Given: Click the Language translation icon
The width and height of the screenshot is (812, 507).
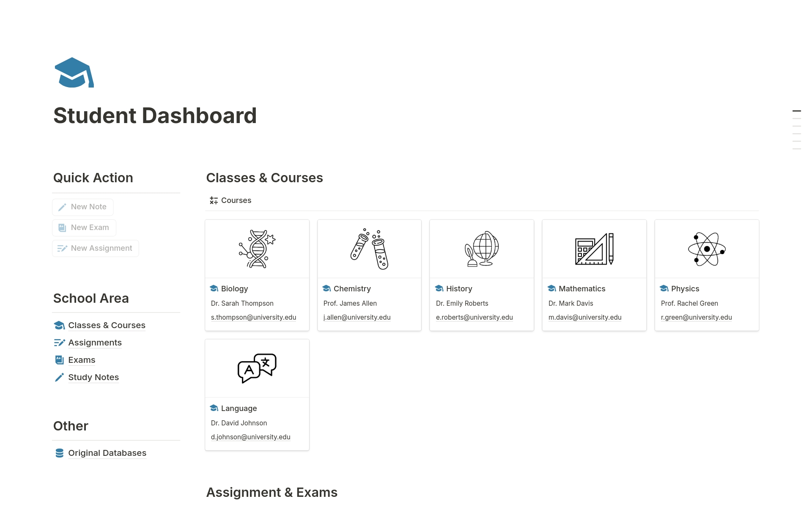Looking at the screenshot, I should 256,368.
